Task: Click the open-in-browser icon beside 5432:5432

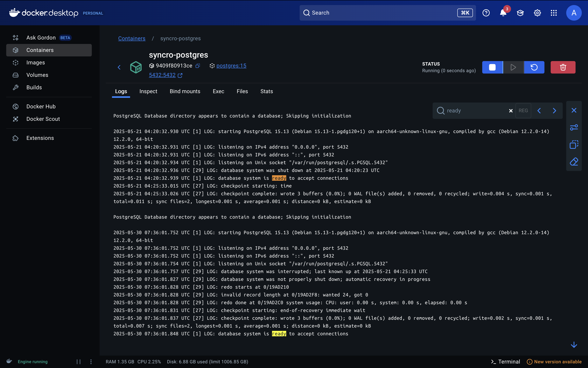Action: point(180,75)
